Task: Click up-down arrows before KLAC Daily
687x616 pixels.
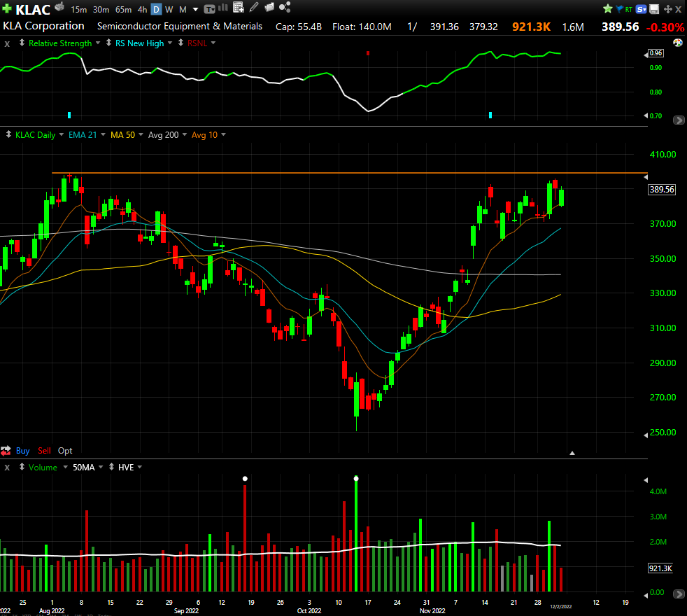Action: coord(8,134)
